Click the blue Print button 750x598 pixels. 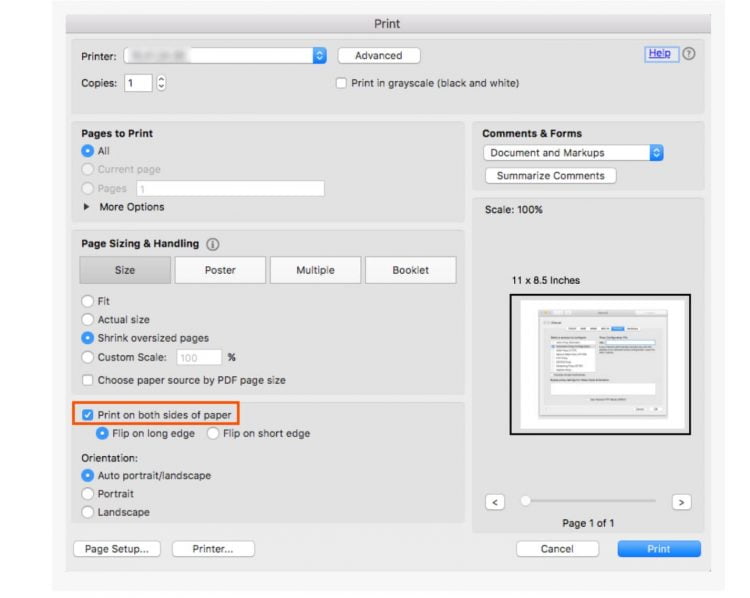coord(659,549)
